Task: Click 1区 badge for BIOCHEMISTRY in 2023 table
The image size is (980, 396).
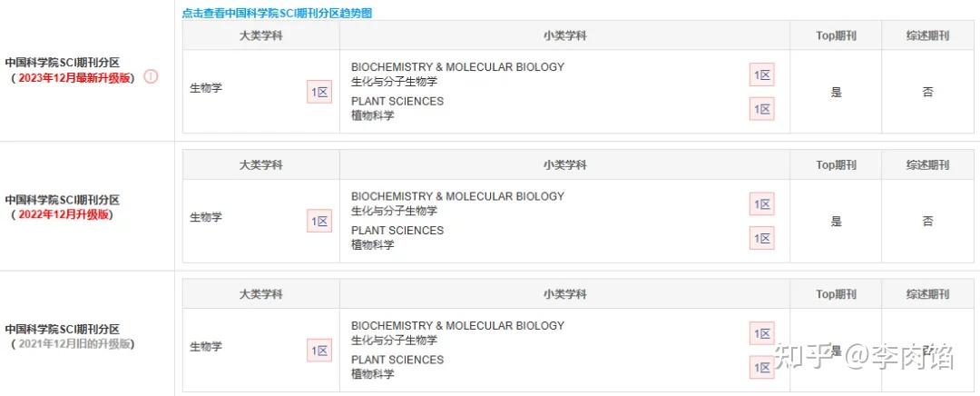Action: pos(762,75)
